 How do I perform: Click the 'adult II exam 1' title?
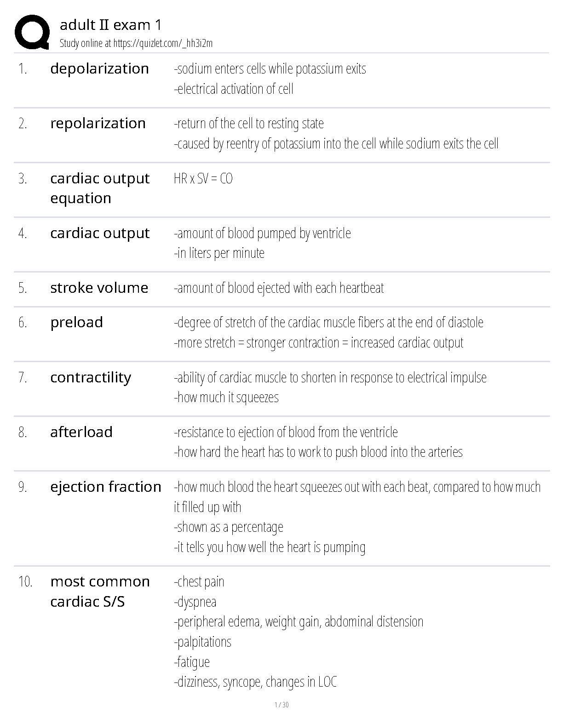(110, 25)
